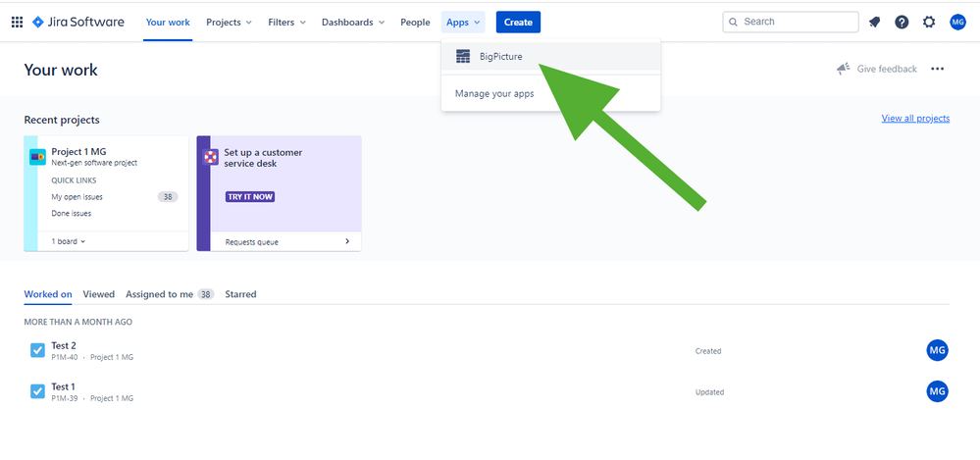Open the notifications bell icon
Viewport: 980px width, 460px height.
coord(874,22)
